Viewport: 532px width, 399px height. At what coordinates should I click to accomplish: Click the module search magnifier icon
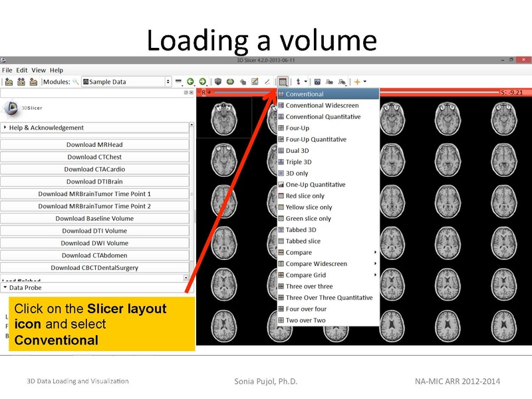click(x=76, y=82)
